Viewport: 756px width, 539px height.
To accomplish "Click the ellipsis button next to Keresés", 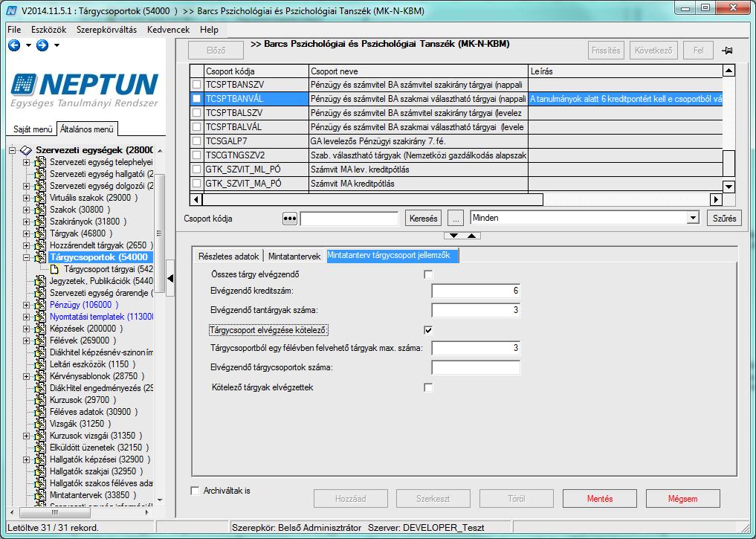I will pyautogui.click(x=455, y=219).
